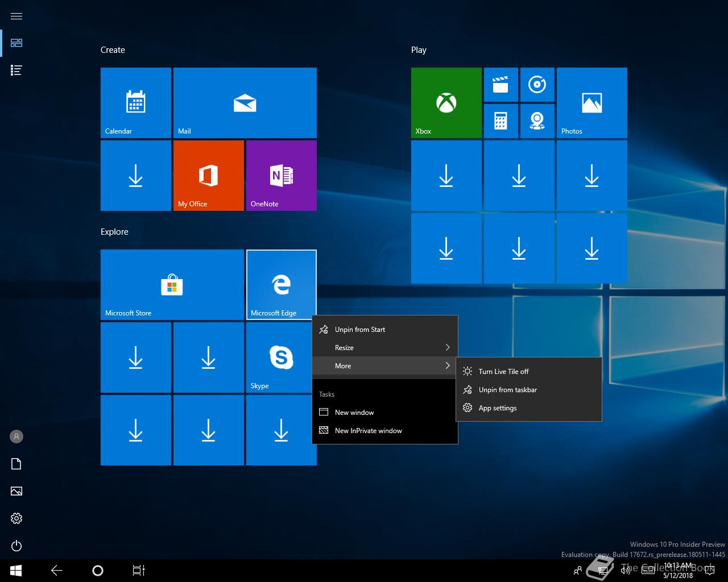This screenshot has height=582, width=728.
Task: Open the clock showing 10:13 AM
Action: [x=679, y=571]
